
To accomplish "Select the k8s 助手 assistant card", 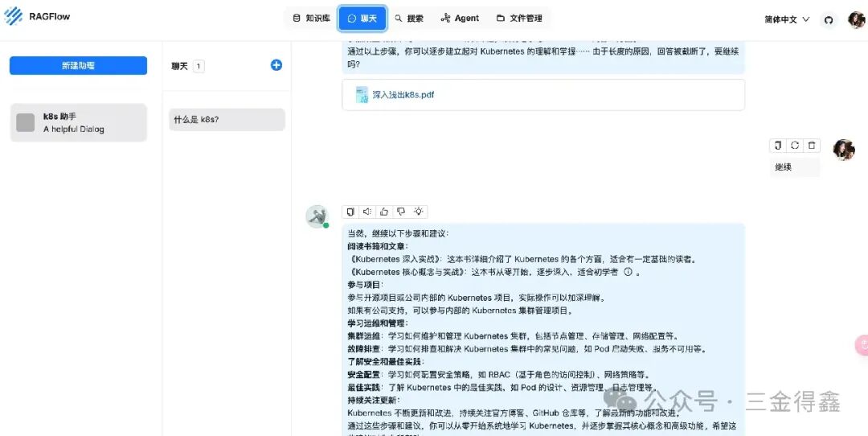I will (79, 122).
